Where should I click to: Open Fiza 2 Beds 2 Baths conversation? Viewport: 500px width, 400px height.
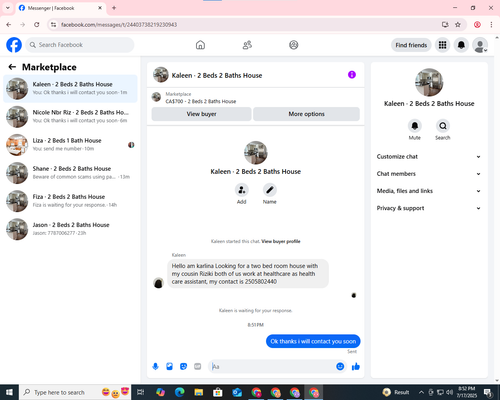70,201
